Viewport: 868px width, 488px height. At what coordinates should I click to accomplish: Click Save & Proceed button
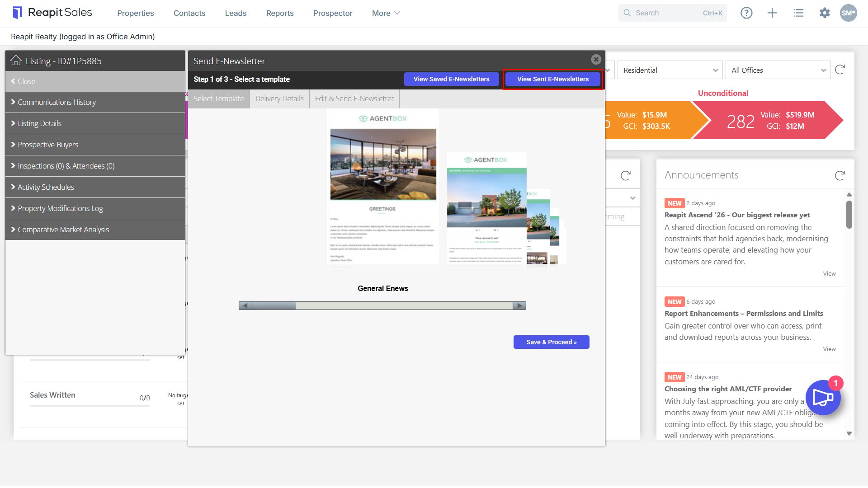(x=551, y=342)
